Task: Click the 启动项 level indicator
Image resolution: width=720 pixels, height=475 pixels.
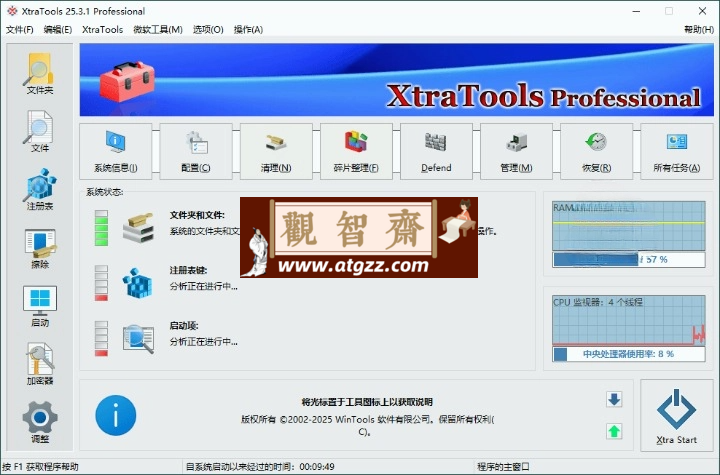Action: pyautogui.click(x=101, y=339)
